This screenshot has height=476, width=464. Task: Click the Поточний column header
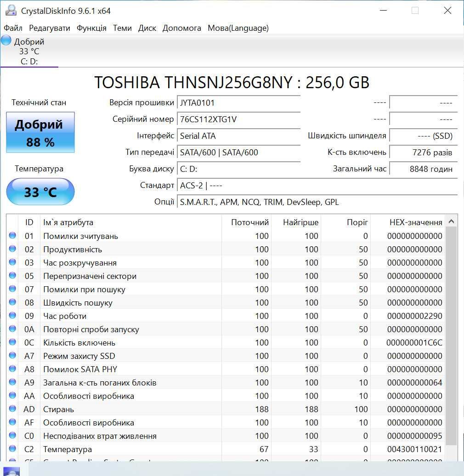246,222
